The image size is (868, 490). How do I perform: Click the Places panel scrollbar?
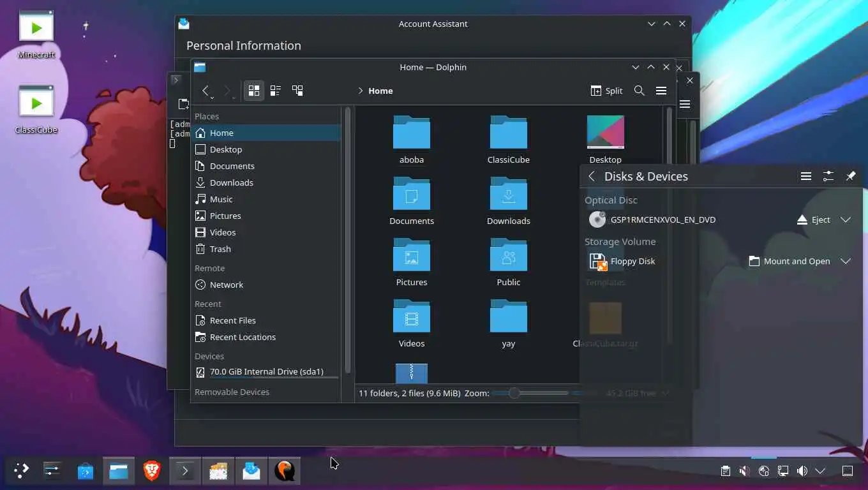point(347,239)
